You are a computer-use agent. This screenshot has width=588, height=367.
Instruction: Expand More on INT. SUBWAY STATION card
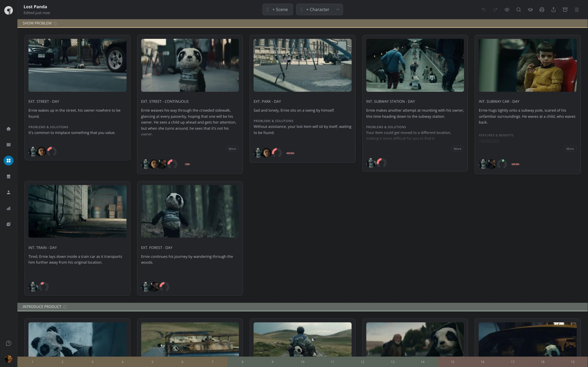tap(457, 149)
